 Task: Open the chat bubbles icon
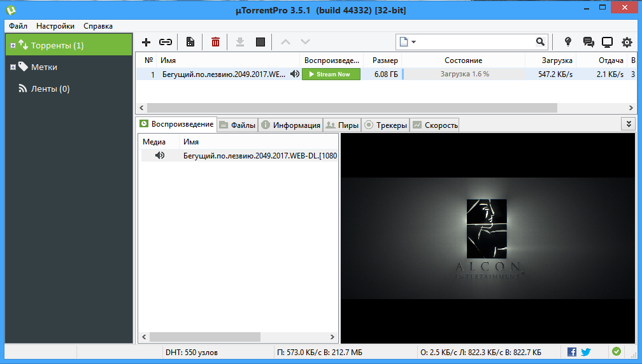pyautogui.click(x=588, y=42)
